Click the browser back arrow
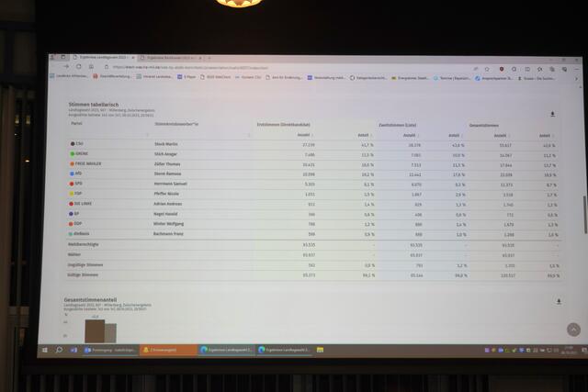Viewport: 588px width, 392px height. [65, 66]
